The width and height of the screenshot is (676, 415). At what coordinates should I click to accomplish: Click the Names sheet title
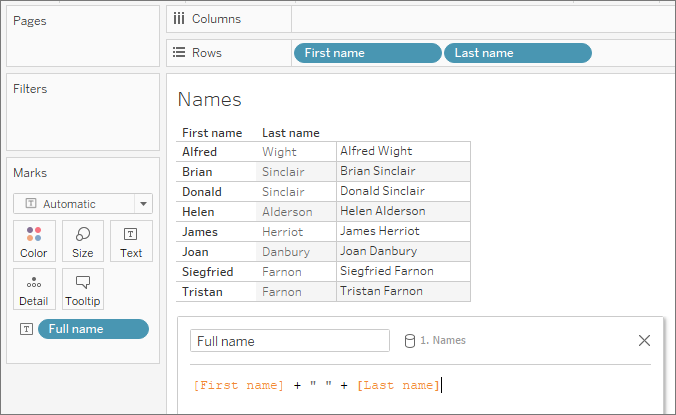click(210, 100)
